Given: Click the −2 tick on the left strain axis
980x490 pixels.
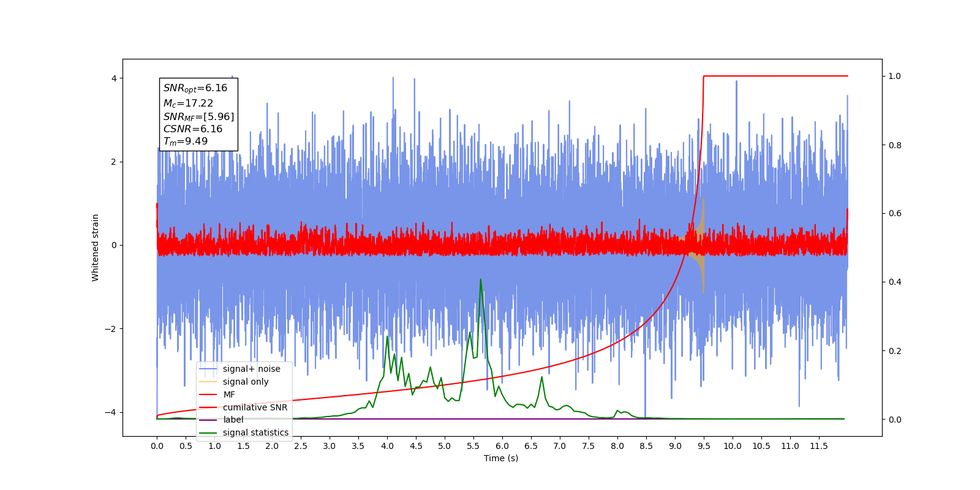Looking at the screenshot, I should 111,329.
